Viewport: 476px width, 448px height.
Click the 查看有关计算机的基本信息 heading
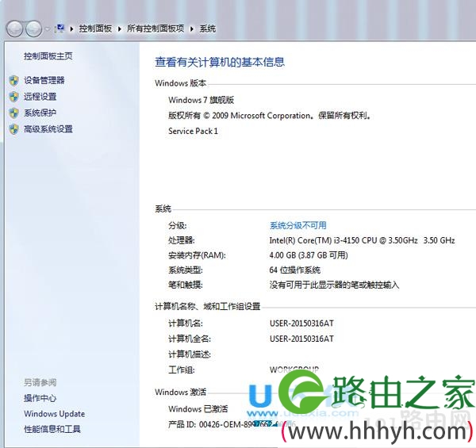220,62
